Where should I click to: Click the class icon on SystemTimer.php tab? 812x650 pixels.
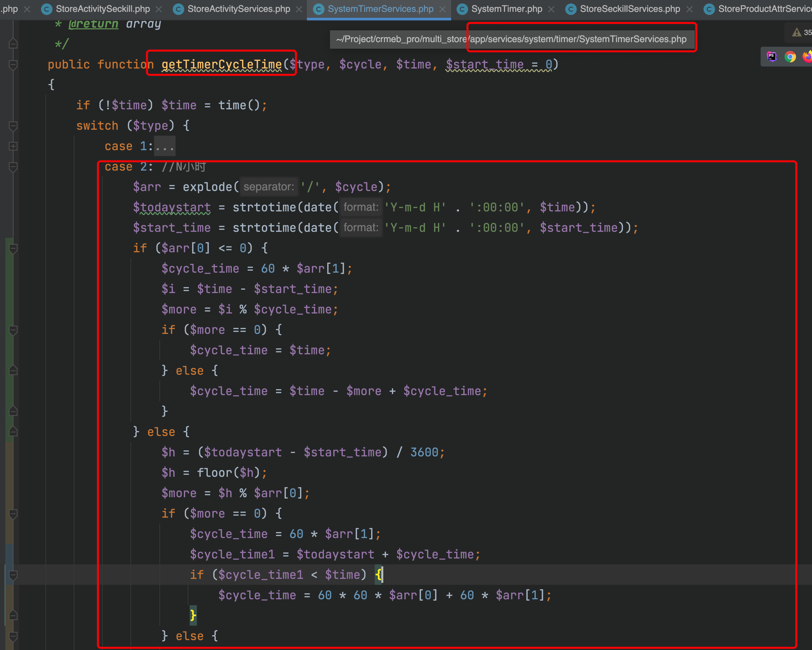462,9
